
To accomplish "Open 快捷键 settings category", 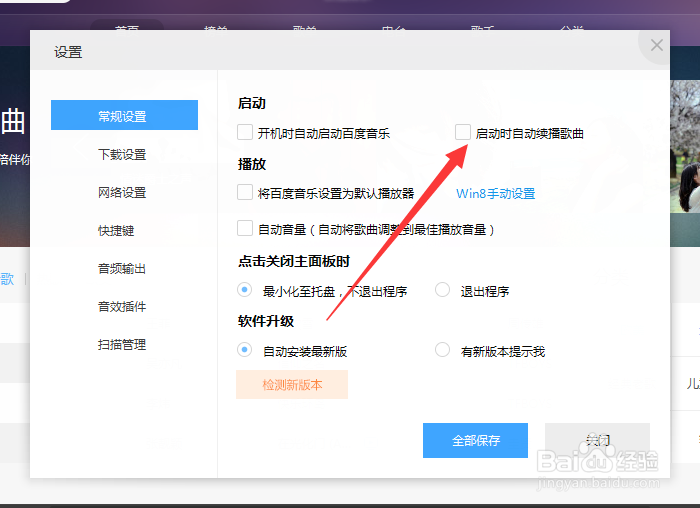I will tap(116, 230).
